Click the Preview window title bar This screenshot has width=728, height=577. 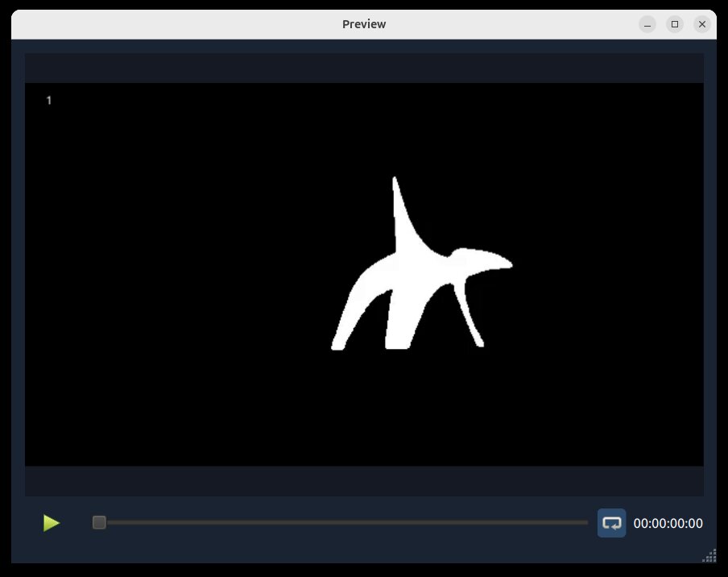pyautogui.click(x=364, y=23)
